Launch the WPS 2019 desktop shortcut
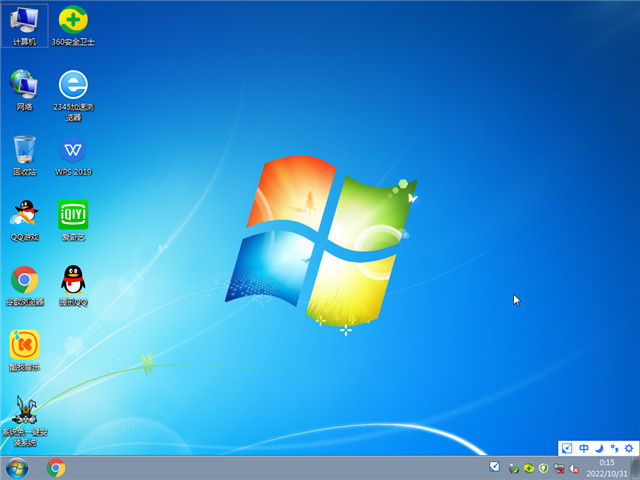Image resolution: width=640 pixels, height=480 pixels. coord(73,151)
